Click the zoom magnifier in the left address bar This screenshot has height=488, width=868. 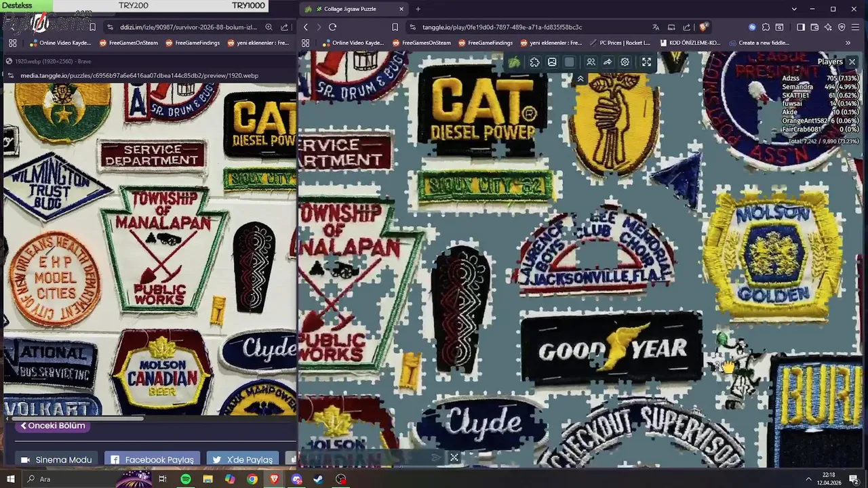[x=269, y=27]
